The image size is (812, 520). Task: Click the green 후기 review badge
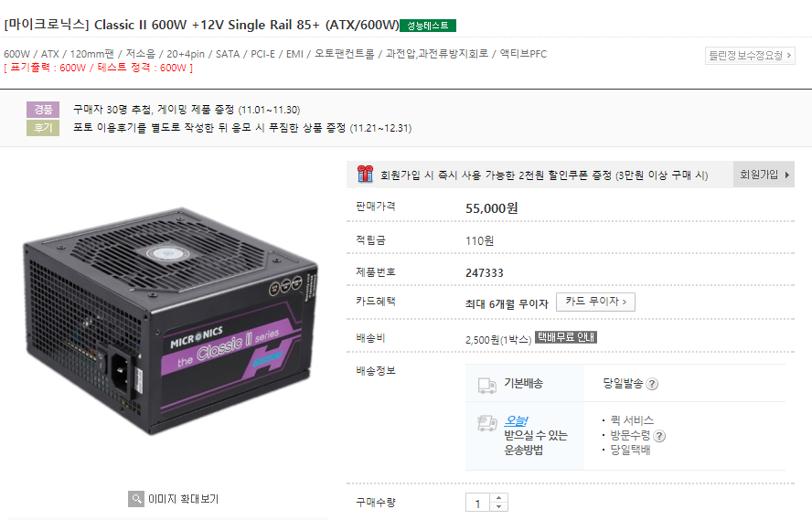coord(43,128)
